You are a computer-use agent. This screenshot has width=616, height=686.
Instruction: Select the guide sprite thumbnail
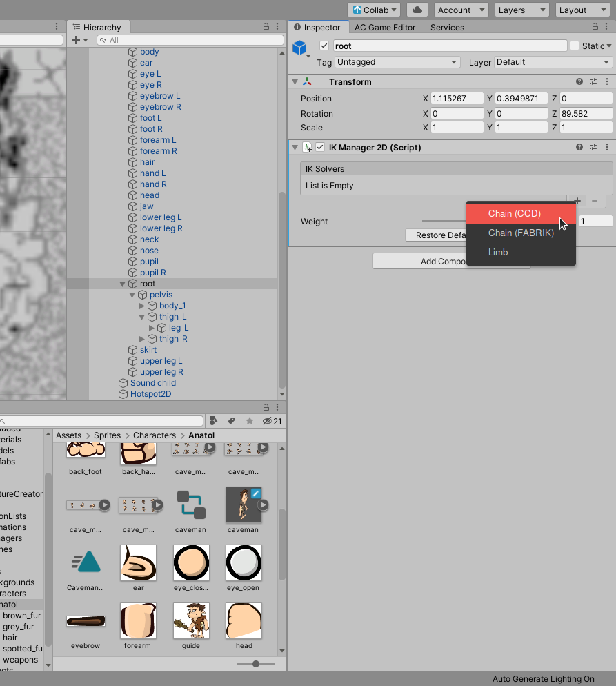(191, 620)
